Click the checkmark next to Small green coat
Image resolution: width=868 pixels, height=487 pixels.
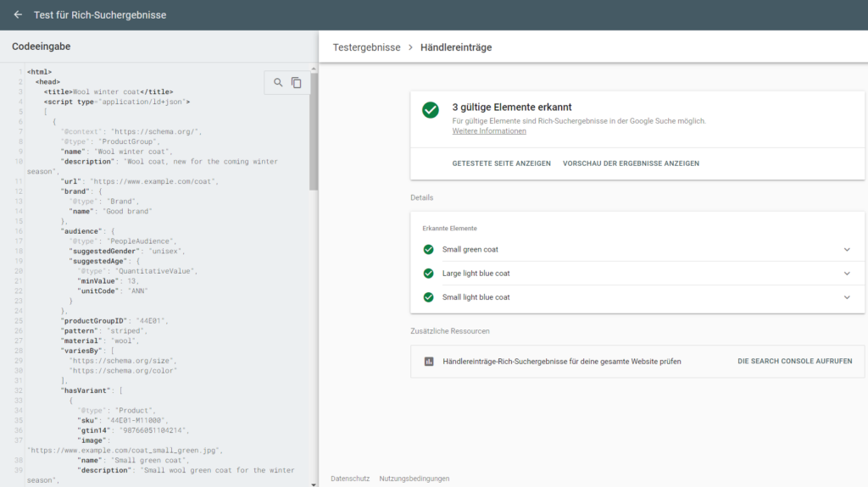(428, 250)
